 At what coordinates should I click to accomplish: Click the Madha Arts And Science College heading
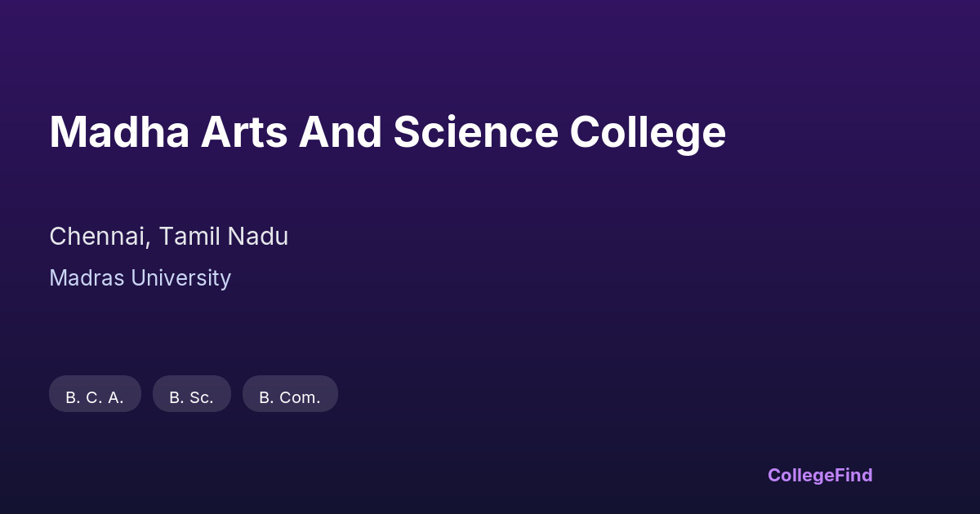click(x=387, y=132)
